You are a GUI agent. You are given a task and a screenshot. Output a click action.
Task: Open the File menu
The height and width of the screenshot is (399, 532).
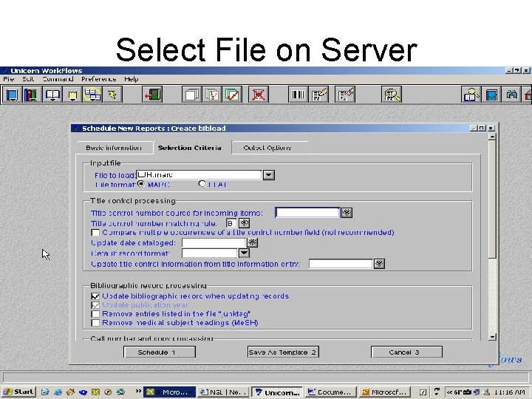point(8,79)
